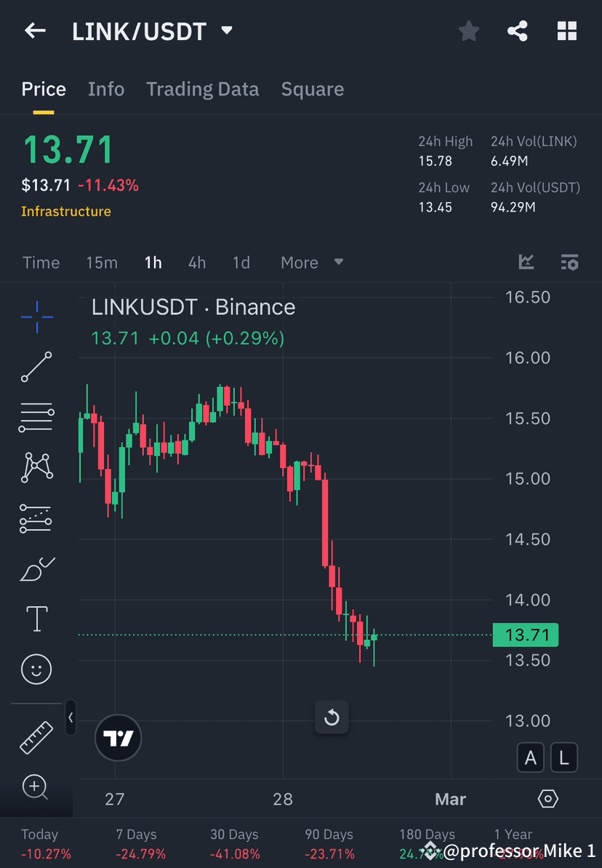Select the crosshair cursor tool
Viewport: 602px width, 868px height.
click(x=36, y=316)
